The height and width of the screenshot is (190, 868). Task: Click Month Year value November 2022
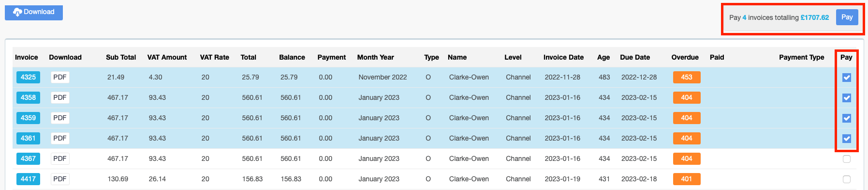(x=383, y=77)
